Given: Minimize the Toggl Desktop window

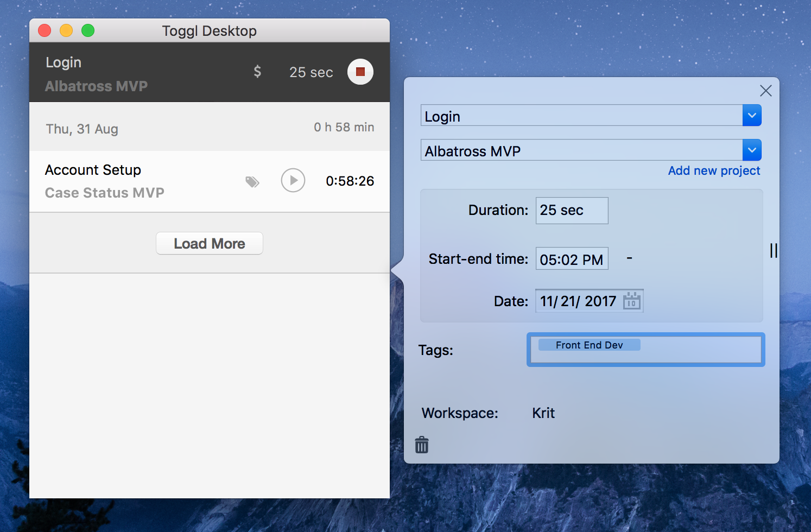Looking at the screenshot, I should [66, 30].
